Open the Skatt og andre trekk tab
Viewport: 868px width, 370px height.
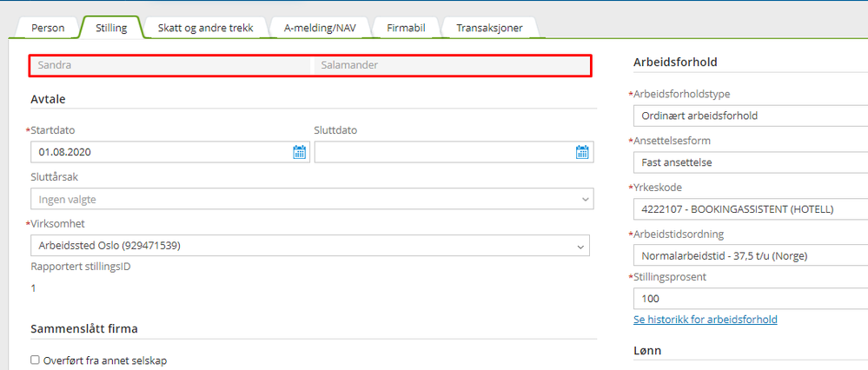tap(205, 28)
